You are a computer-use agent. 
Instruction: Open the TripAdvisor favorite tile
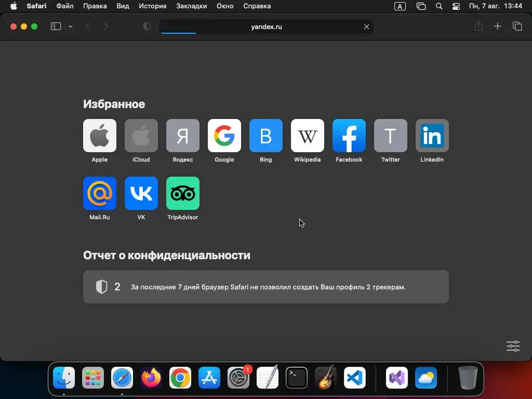click(x=182, y=193)
